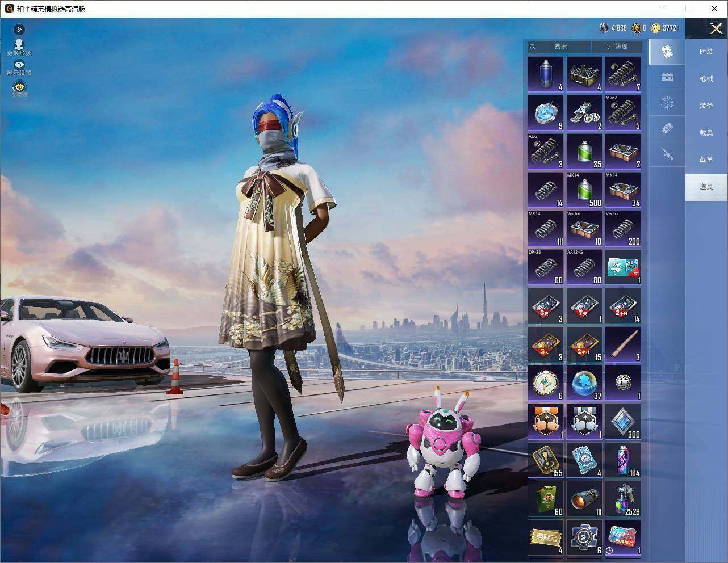The image size is (728, 563).
Task: Expand the top-left arrow menu
Action: [x=19, y=30]
